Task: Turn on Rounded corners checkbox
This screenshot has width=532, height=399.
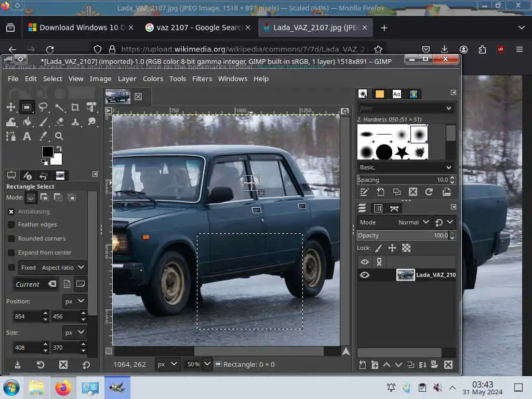Action: point(11,238)
